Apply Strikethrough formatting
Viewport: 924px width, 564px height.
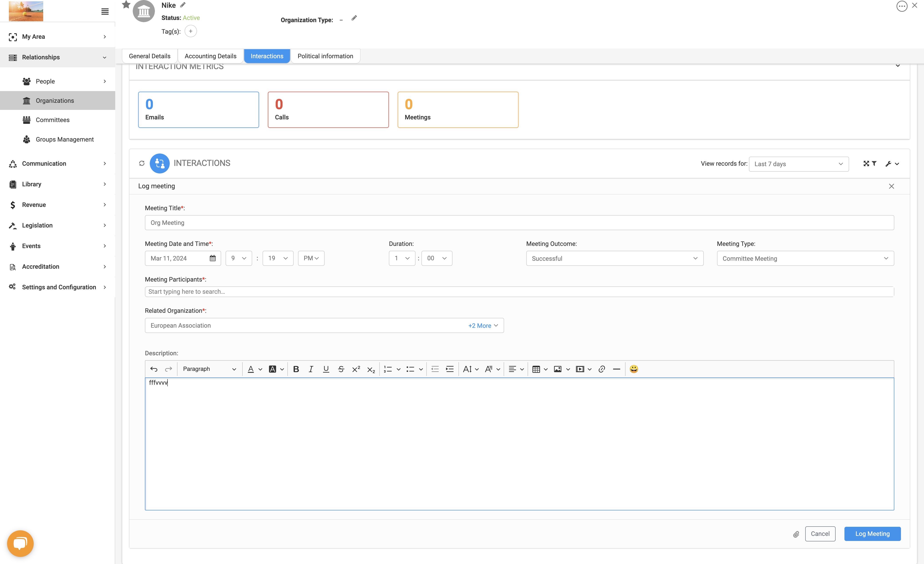tap(341, 369)
